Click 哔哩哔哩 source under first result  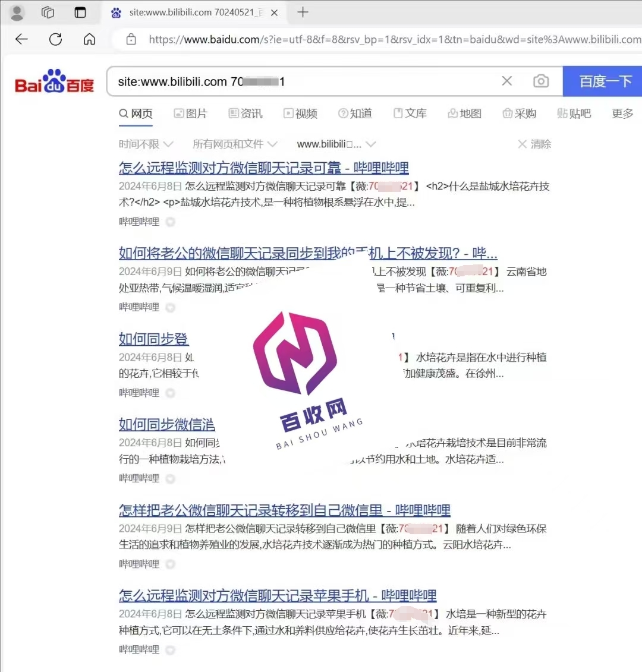(139, 222)
